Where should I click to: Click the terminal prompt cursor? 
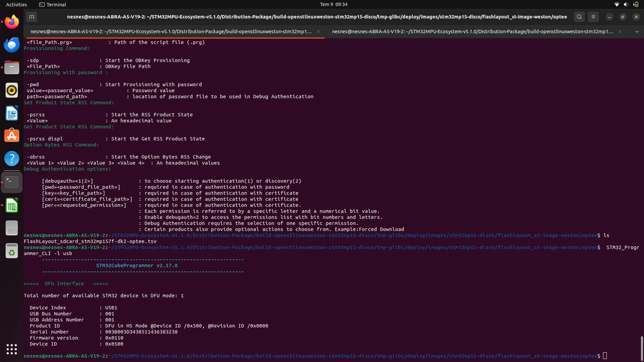pos(605,356)
